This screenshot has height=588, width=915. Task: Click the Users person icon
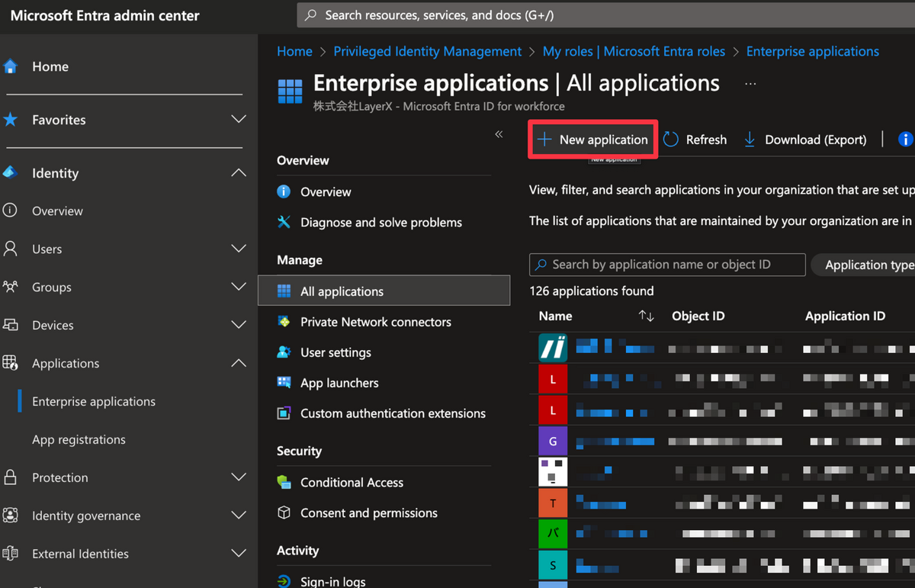[x=10, y=249]
